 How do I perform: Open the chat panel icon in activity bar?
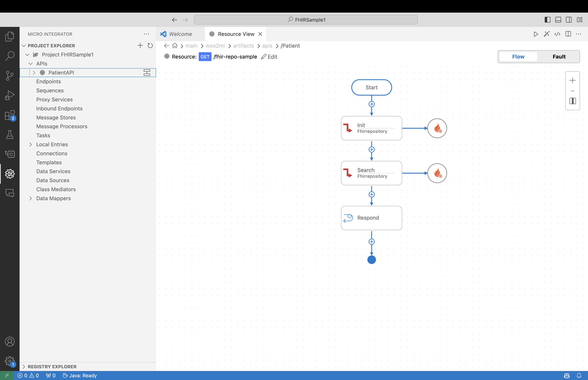pyautogui.click(x=10, y=193)
